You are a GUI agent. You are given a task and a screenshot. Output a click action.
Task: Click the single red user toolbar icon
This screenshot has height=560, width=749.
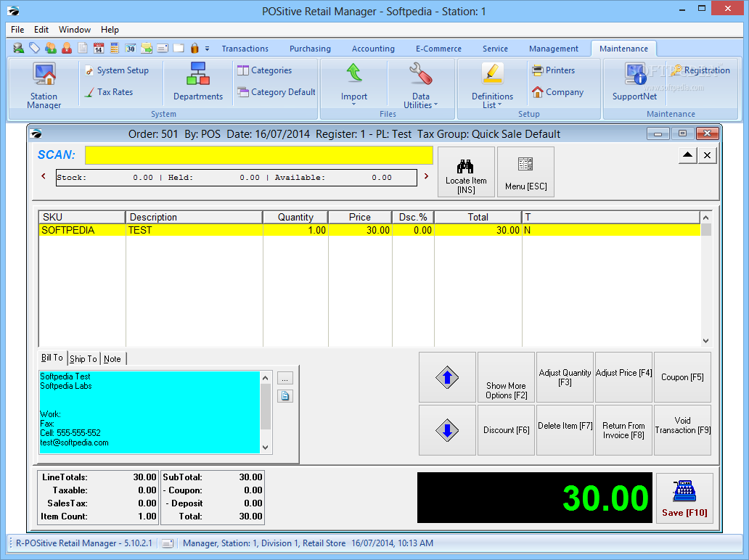(x=66, y=48)
